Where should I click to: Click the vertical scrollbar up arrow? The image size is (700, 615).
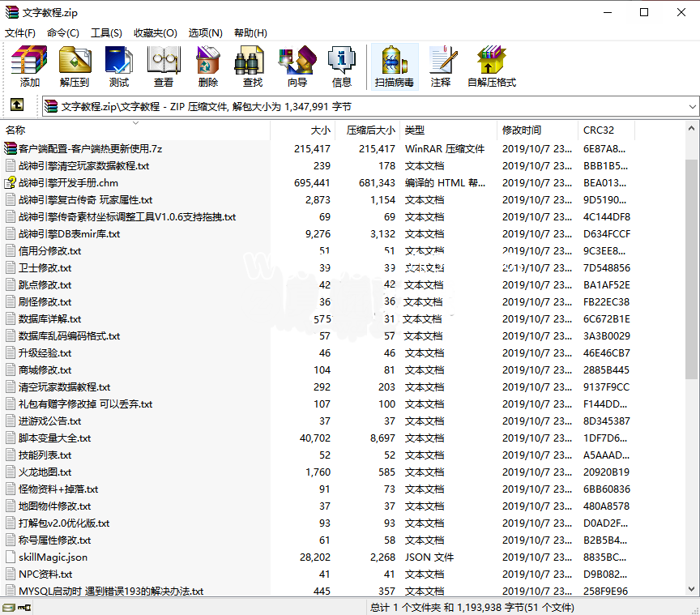[691, 130]
